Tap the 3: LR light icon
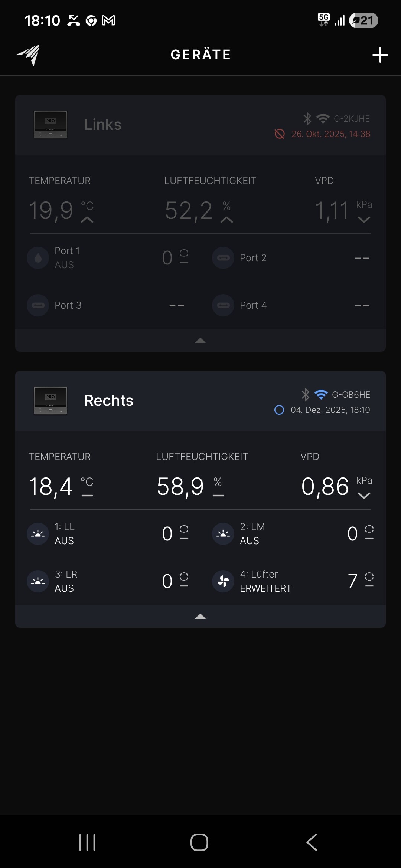The image size is (401, 868). 38,581
